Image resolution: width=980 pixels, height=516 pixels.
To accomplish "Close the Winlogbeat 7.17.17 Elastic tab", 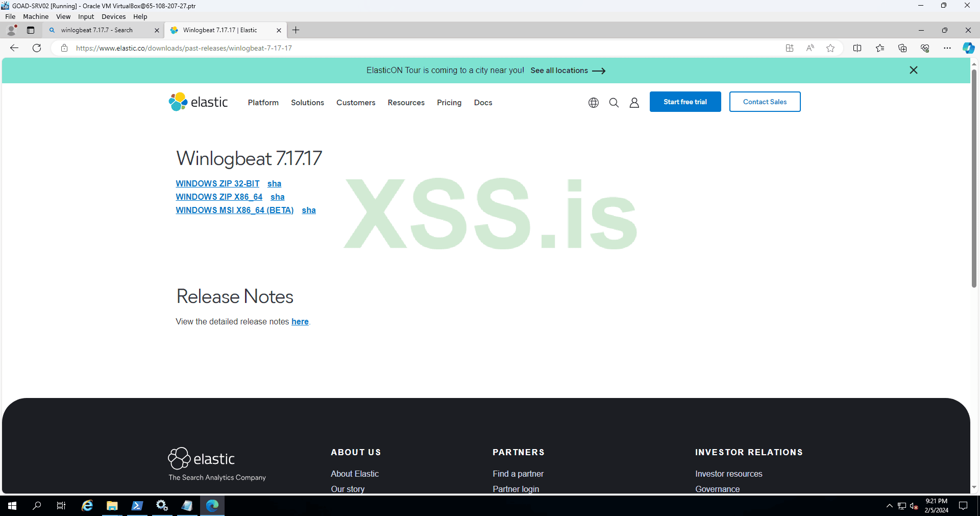I will (279, 30).
